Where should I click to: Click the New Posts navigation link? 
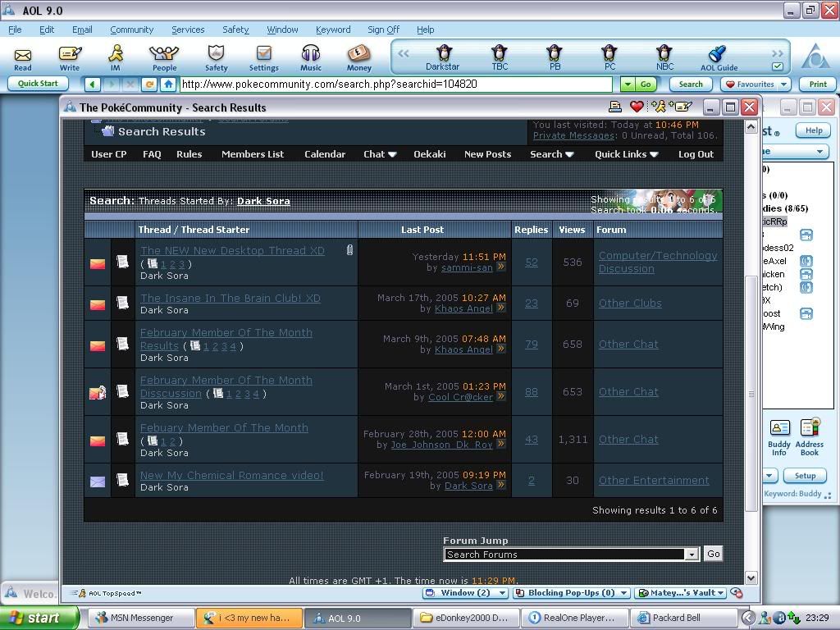487,154
